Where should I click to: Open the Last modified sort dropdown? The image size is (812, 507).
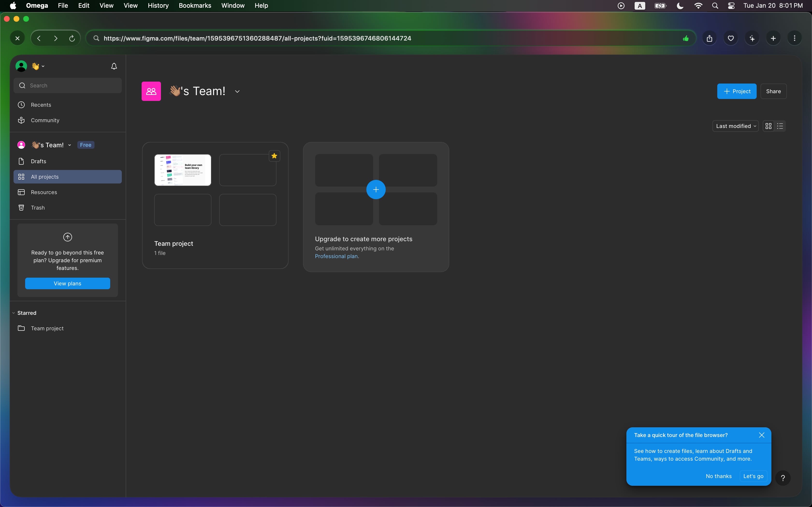tap(735, 126)
